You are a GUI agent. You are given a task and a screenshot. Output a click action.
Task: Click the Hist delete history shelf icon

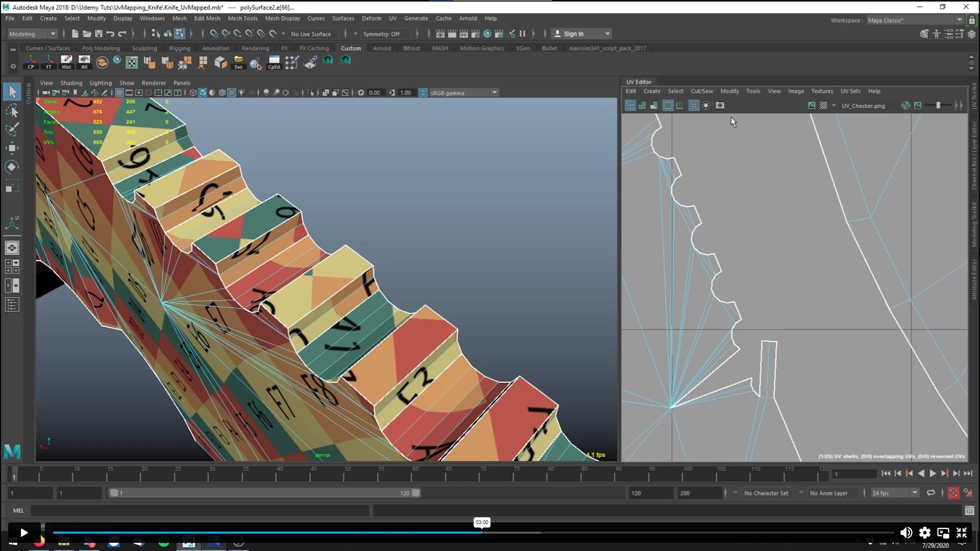pyautogui.click(x=66, y=62)
